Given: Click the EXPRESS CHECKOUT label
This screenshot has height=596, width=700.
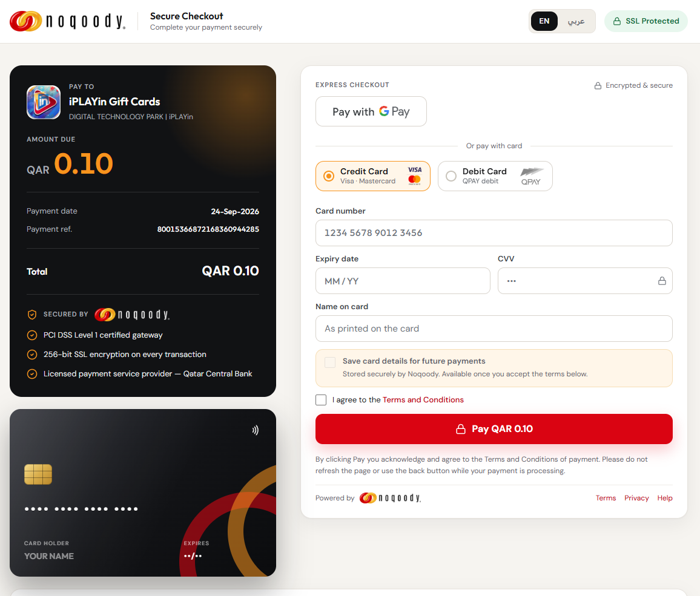Looking at the screenshot, I should pyautogui.click(x=352, y=85).
